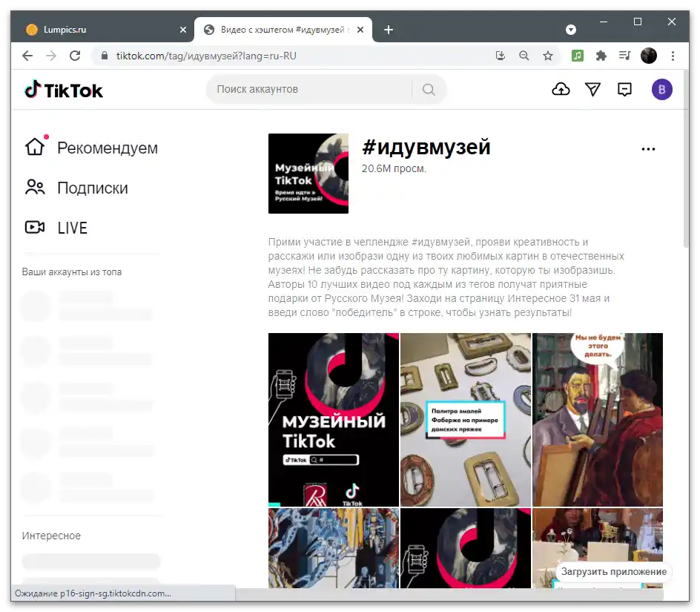Click the green music extension icon
Image resolution: width=700 pixels, height=612 pixels.
point(578,56)
